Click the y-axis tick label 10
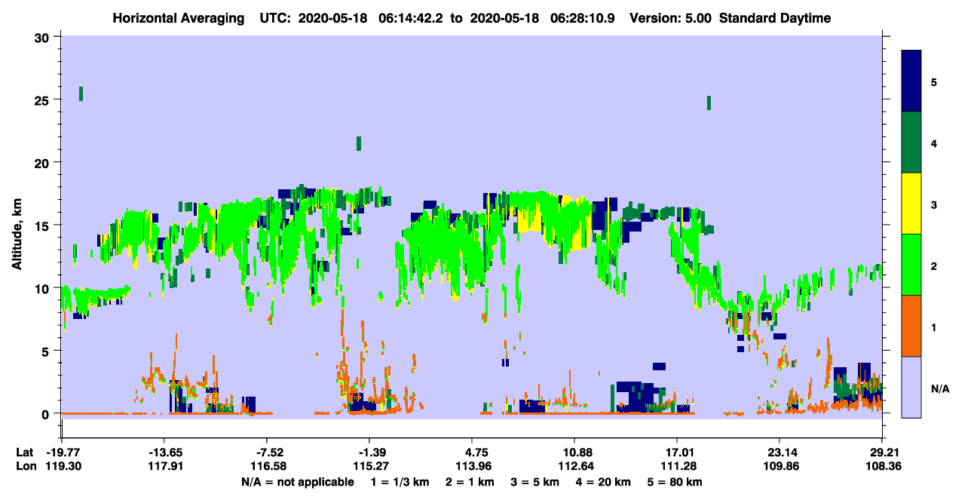Image resolution: width=980 pixels, height=503 pixels. pos(43,288)
